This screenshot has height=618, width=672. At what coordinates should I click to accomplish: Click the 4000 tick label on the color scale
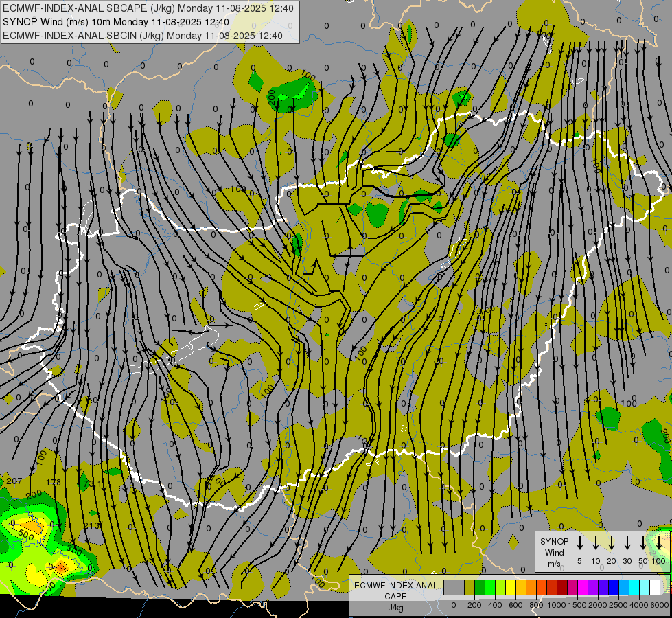click(639, 605)
